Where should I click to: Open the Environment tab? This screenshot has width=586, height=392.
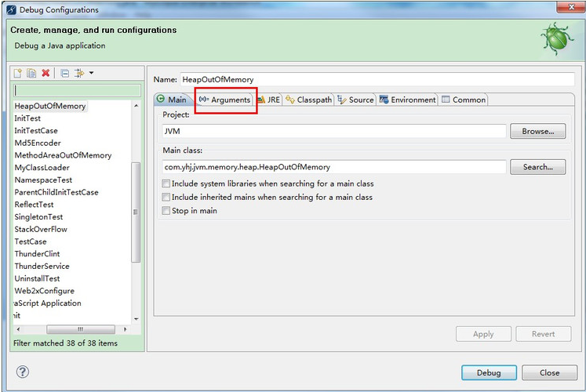408,100
